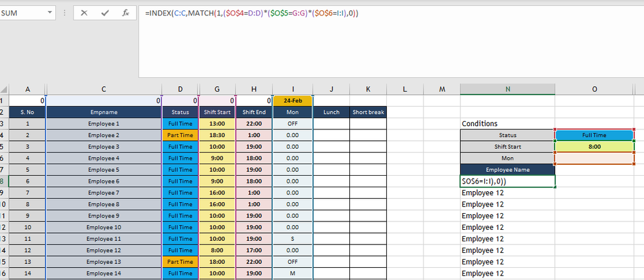Select the 13:00 shift start cell
Viewport: 644px width, 280px height.
[x=217, y=124]
